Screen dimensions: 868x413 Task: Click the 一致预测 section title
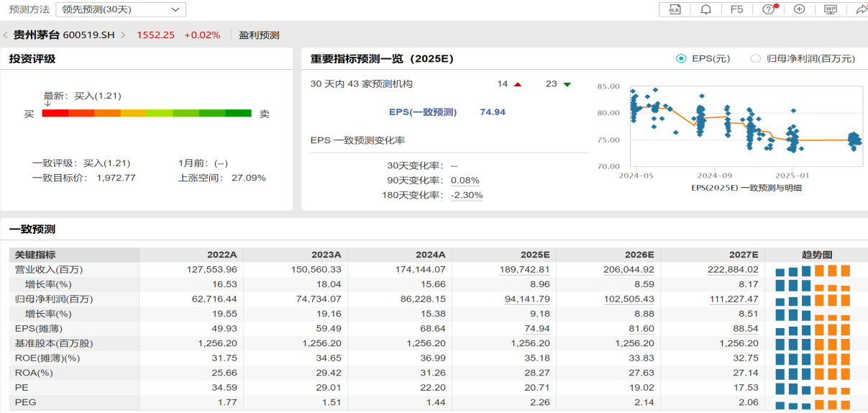32,230
